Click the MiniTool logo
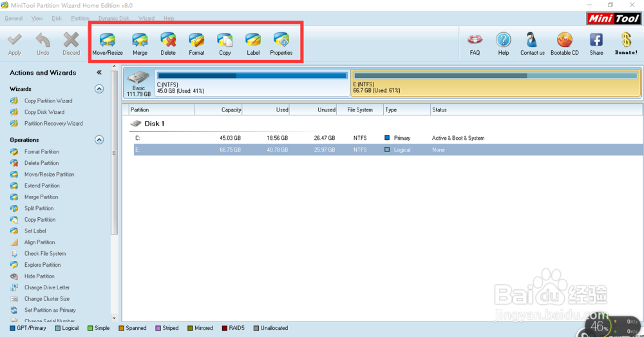644x337 pixels. [x=614, y=19]
